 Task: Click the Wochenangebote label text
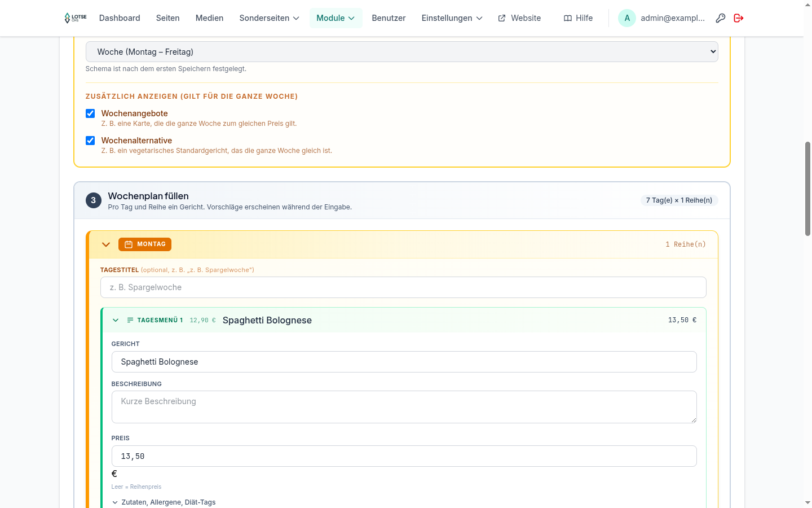click(134, 113)
